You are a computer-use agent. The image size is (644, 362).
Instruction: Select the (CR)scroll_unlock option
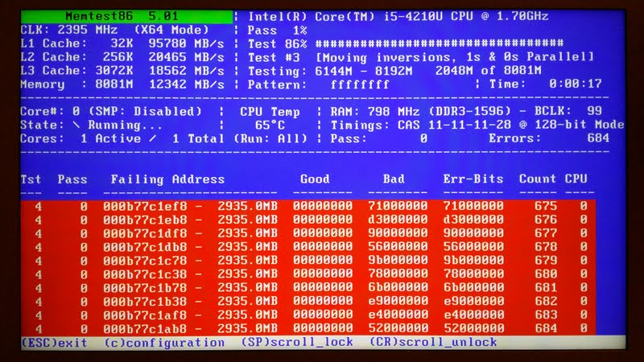[x=433, y=342]
